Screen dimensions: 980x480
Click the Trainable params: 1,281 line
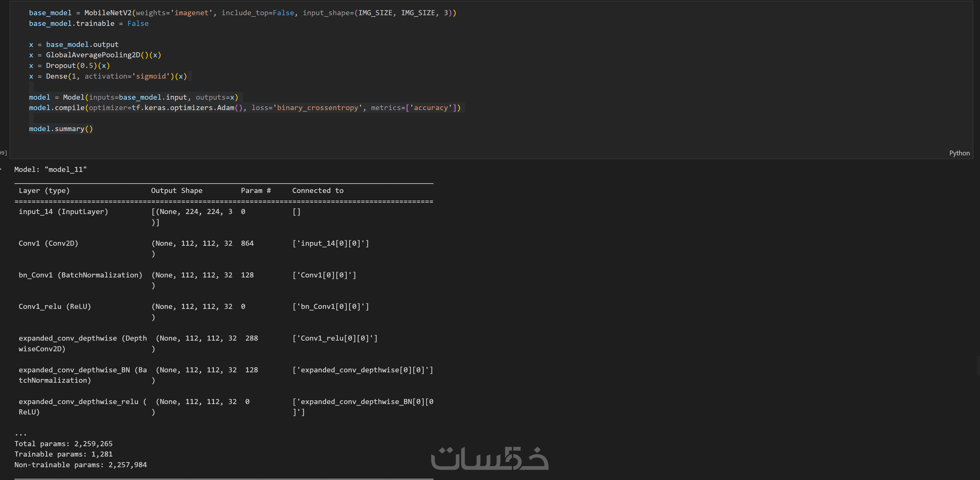coord(63,454)
